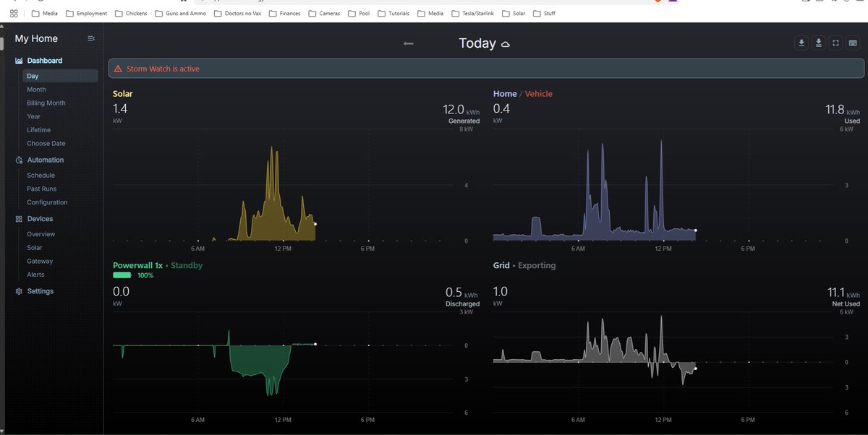This screenshot has height=435, width=868.
Task: Open Lifetime energy view
Action: pyautogui.click(x=39, y=130)
